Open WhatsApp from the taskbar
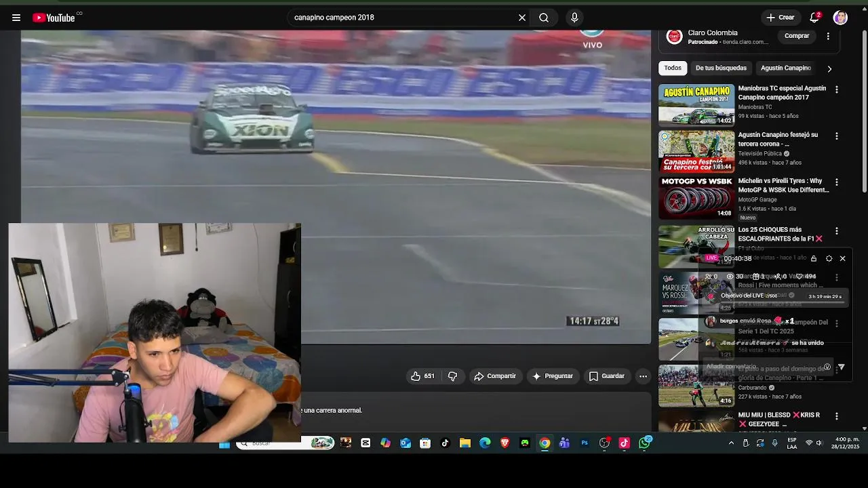Image resolution: width=868 pixels, height=488 pixels. [x=644, y=443]
